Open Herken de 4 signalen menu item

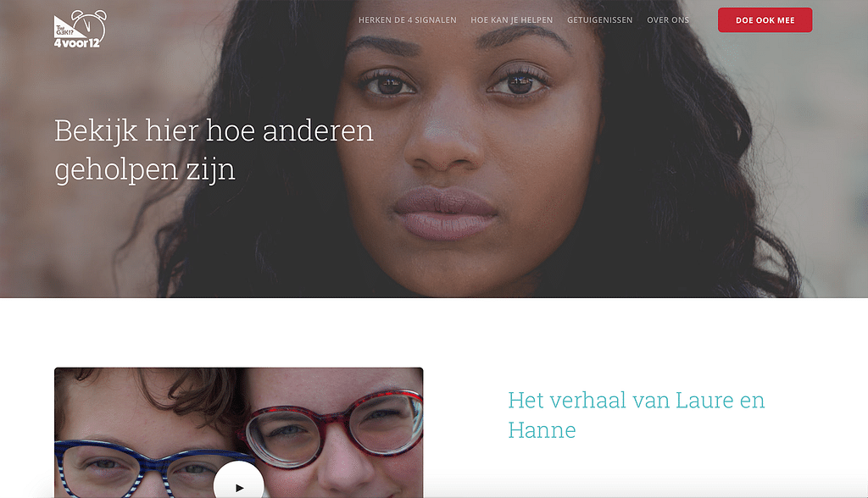[408, 20]
